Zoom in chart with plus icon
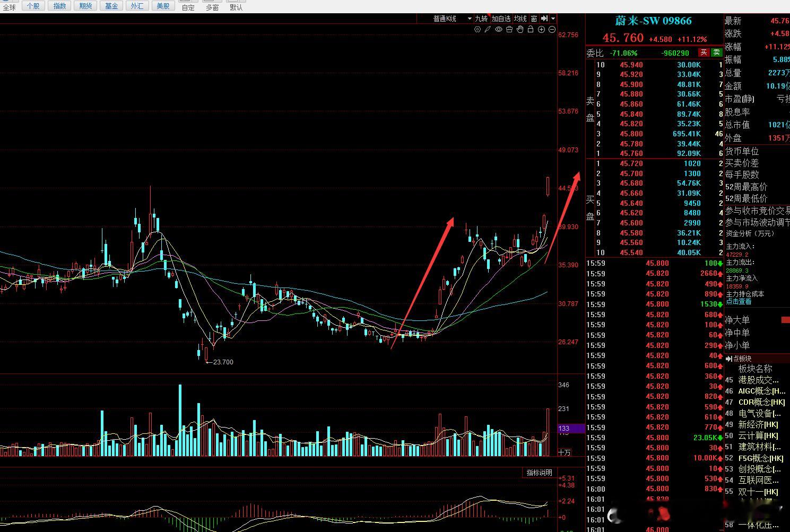The image size is (790, 532). tap(541, 30)
